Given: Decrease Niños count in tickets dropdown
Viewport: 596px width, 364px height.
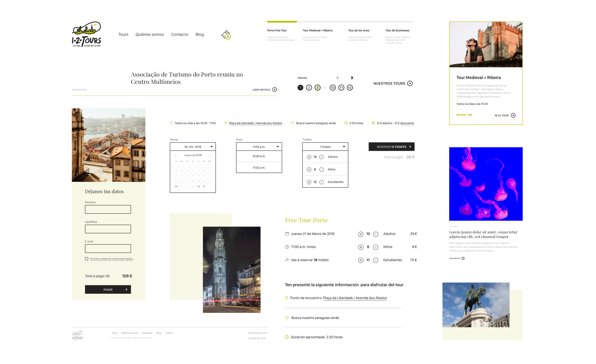Looking at the screenshot, I should click(321, 170).
